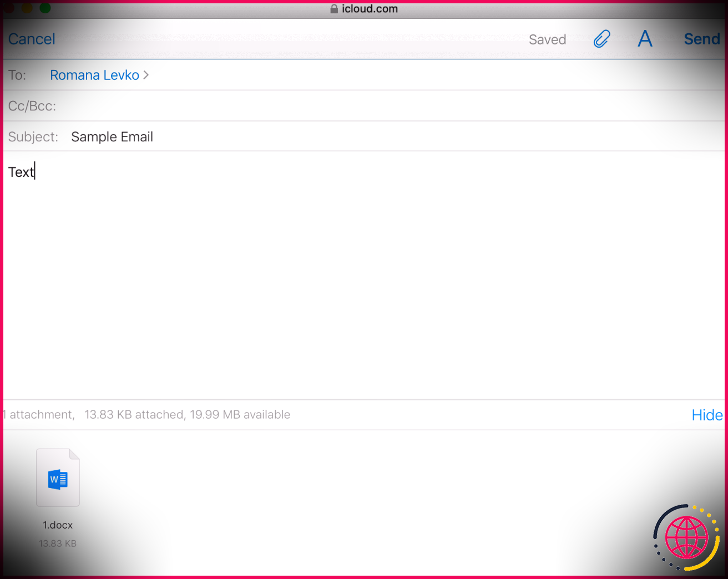
Task: Click the To: label
Action: click(x=17, y=75)
